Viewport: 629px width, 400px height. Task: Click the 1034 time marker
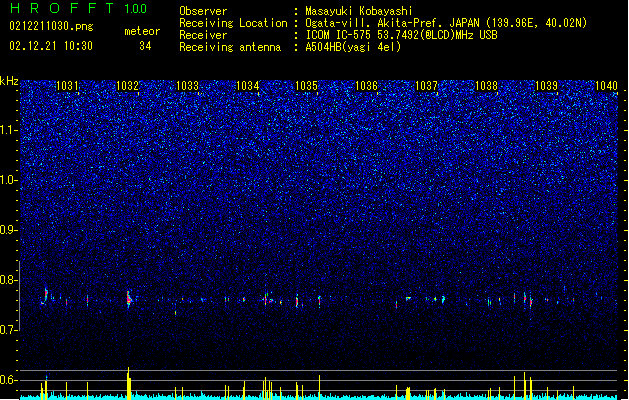[x=248, y=86]
